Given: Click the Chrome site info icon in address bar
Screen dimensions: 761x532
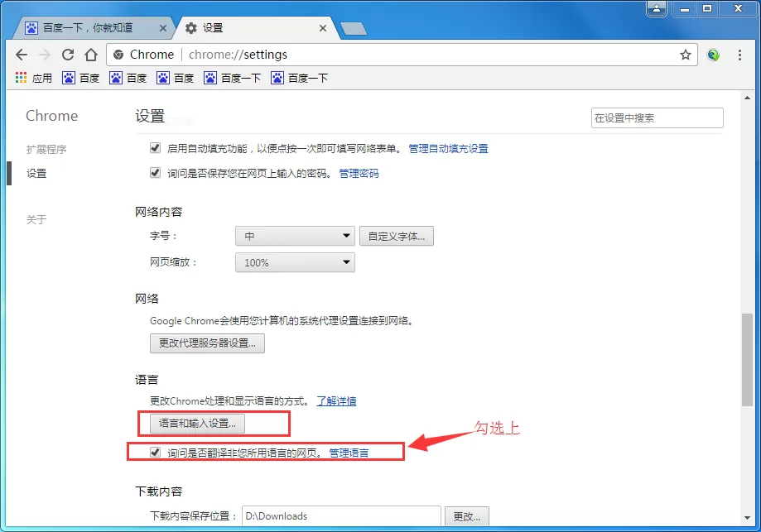Looking at the screenshot, I should pyautogui.click(x=118, y=55).
